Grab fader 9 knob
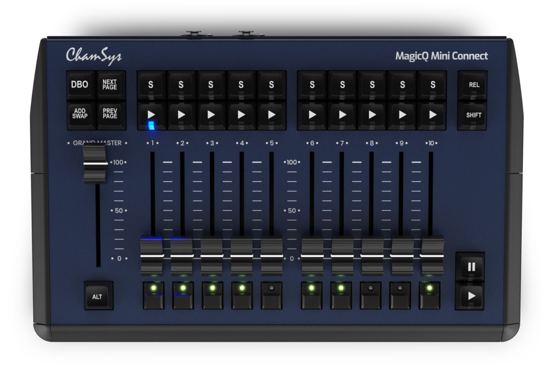The height and width of the screenshot is (392, 553). [402, 256]
